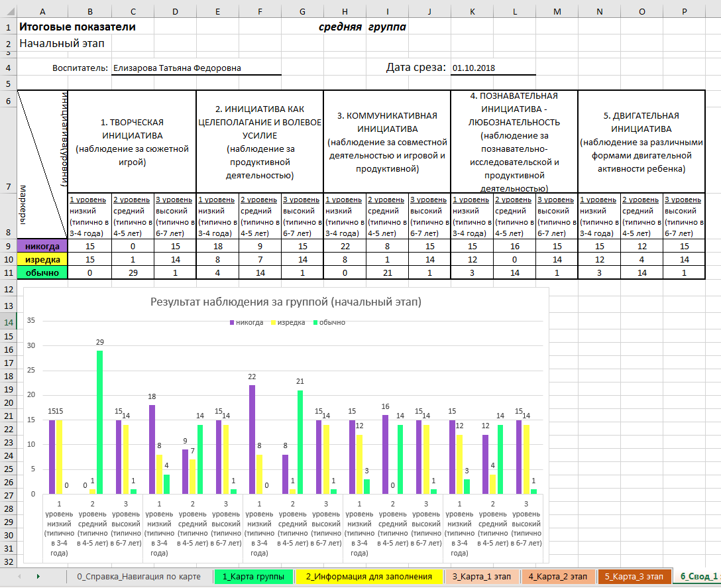Select the yellow 'изредка' row label

[x=42, y=259]
